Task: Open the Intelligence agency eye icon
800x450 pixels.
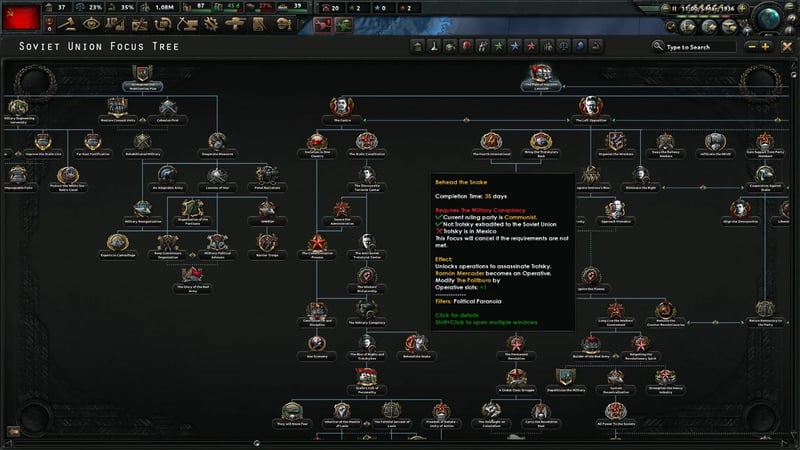Action: click(x=91, y=24)
